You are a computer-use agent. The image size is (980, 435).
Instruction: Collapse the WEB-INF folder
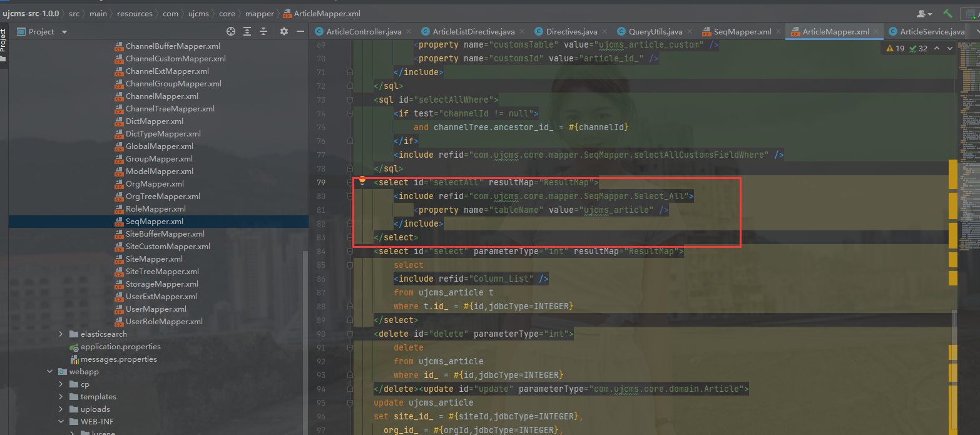point(61,422)
